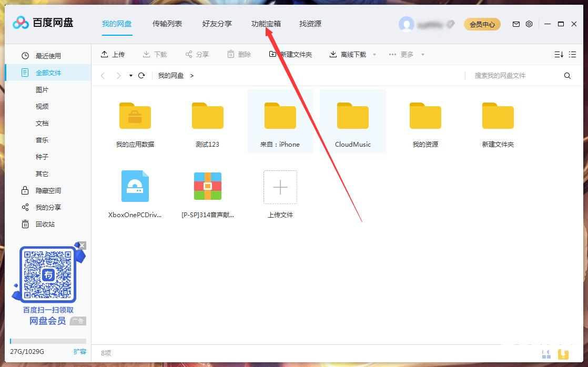This screenshot has height=367, width=588.
Task: Close the QR code advertisement
Action: [x=83, y=246]
